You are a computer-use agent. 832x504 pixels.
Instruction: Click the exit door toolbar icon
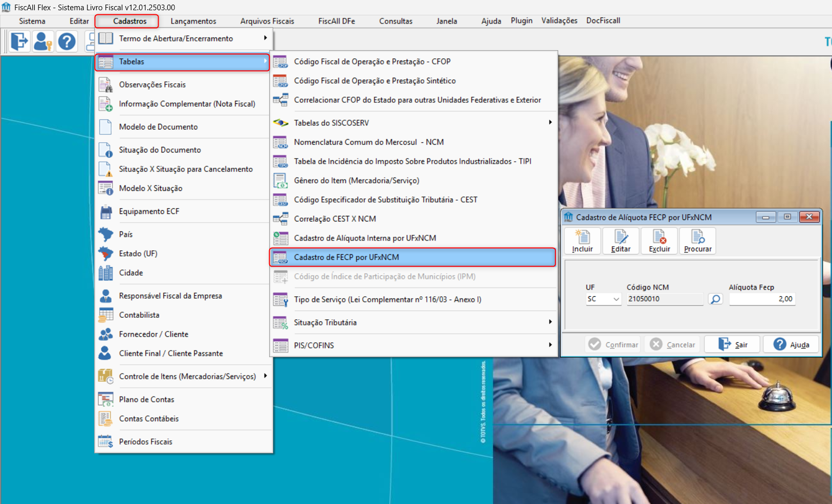click(19, 41)
